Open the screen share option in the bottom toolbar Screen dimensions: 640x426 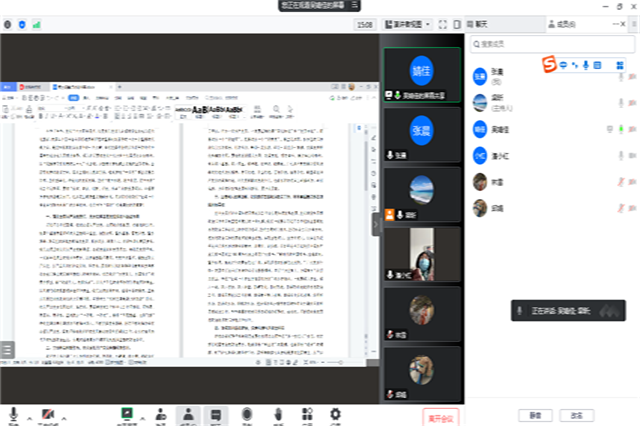coord(127,414)
